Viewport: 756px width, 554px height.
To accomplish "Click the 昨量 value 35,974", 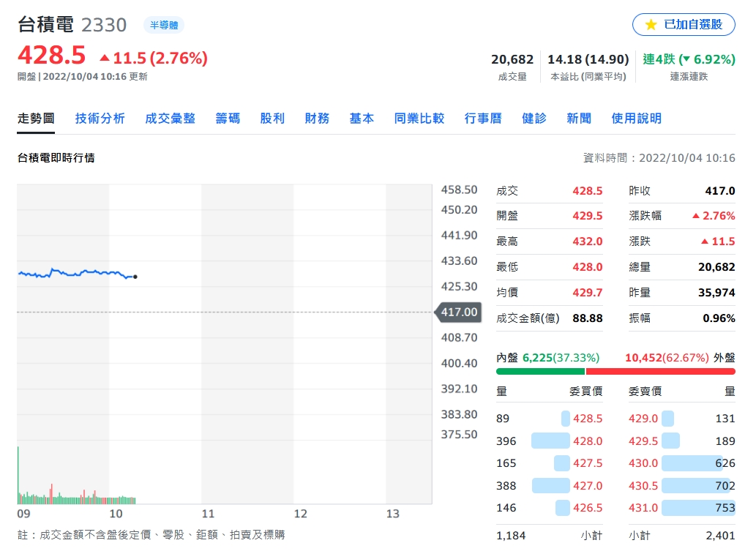I will (x=716, y=292).
